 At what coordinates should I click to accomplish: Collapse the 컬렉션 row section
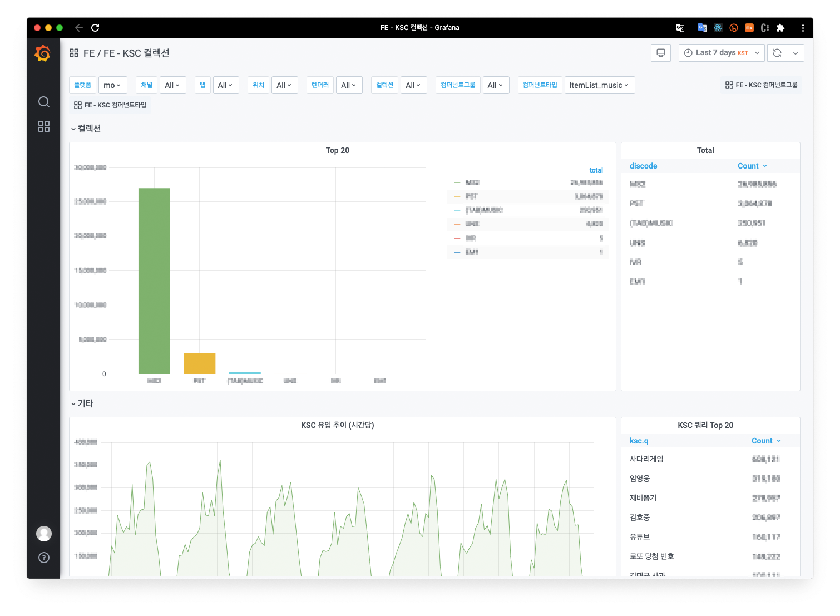coord(86,129)
